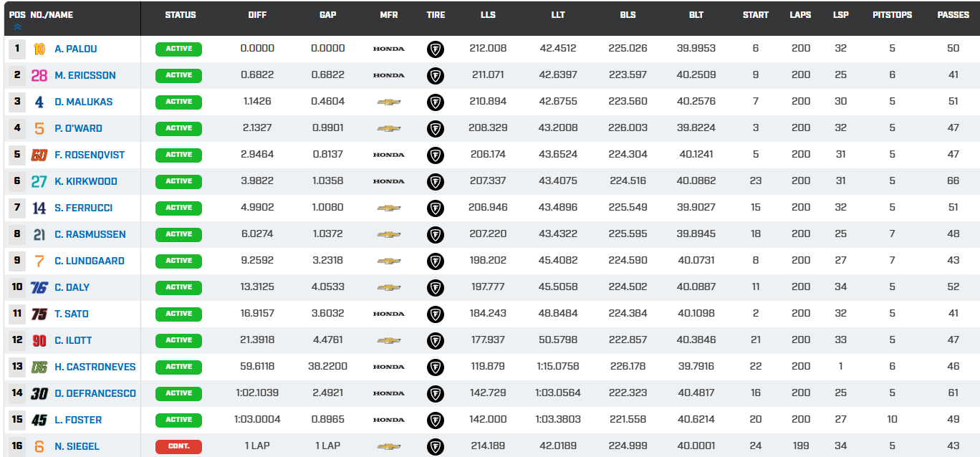This screenshot has height=457, width=980.
Task: Click C. Daly's number 76 car icon
Action: 39,287
